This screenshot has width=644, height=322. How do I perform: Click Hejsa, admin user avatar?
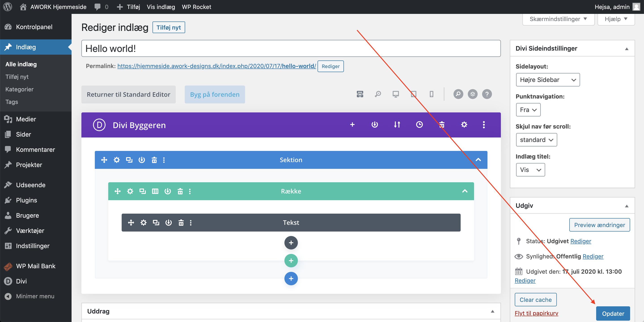[636, 7]
